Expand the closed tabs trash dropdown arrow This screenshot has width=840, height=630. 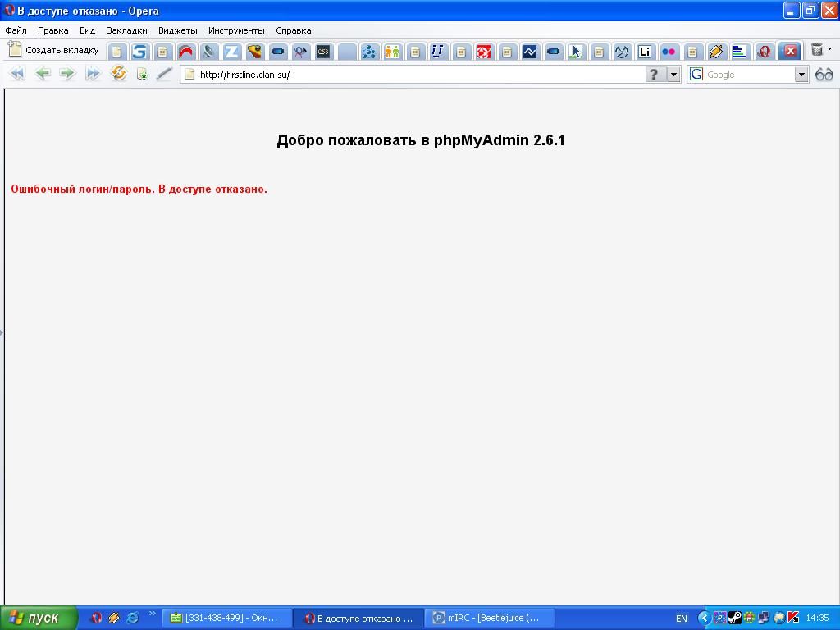pos(830,49)
